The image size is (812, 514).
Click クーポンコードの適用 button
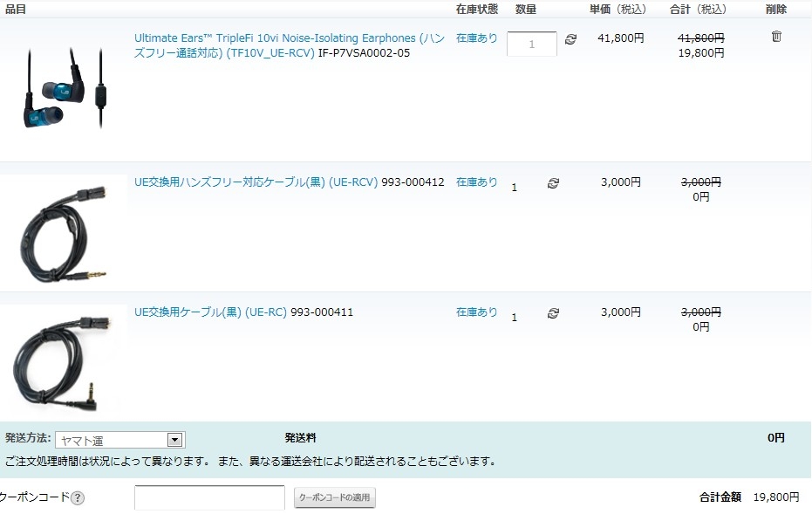pos(335,497)
